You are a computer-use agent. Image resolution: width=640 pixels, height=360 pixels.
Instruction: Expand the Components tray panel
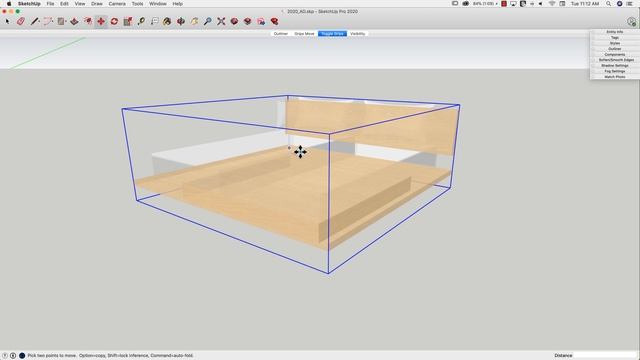pyautogui.click(x=615, y=54)
